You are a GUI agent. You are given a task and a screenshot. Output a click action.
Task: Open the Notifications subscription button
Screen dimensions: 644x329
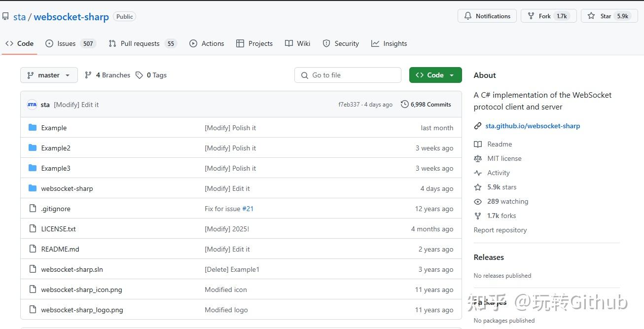[x=487, y=16]
